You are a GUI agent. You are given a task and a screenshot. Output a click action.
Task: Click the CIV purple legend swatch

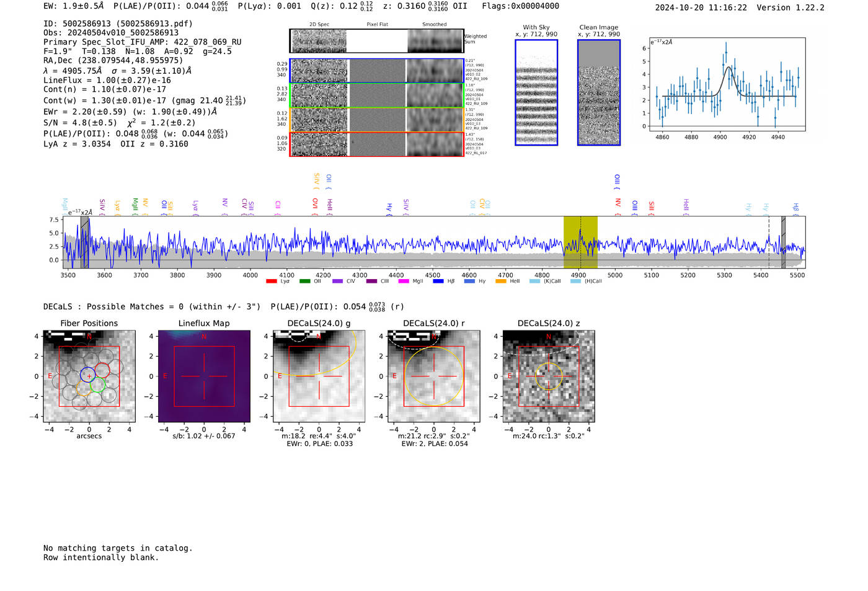(x=337, y=281)
